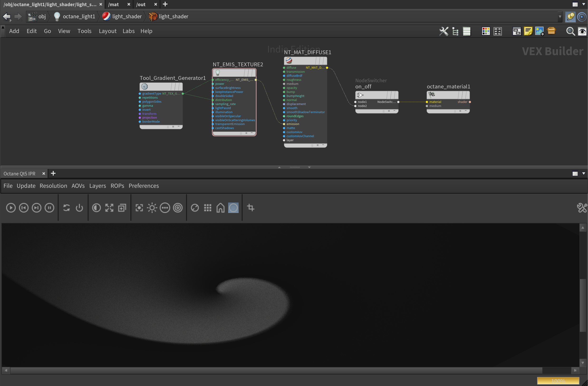Toggle the highlighted sphere button in IPR
588x386 pixels.
pyautogui.click(x=233, y=208)
